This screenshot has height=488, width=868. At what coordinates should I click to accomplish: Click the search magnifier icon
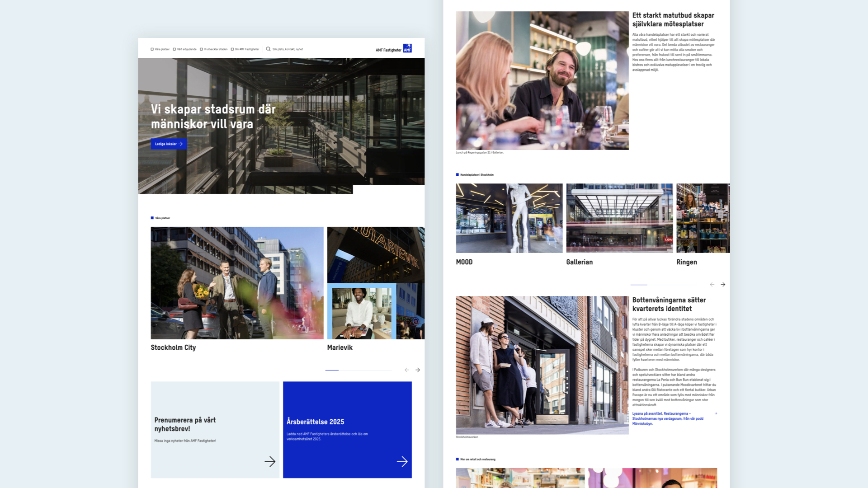pos(268,49)
